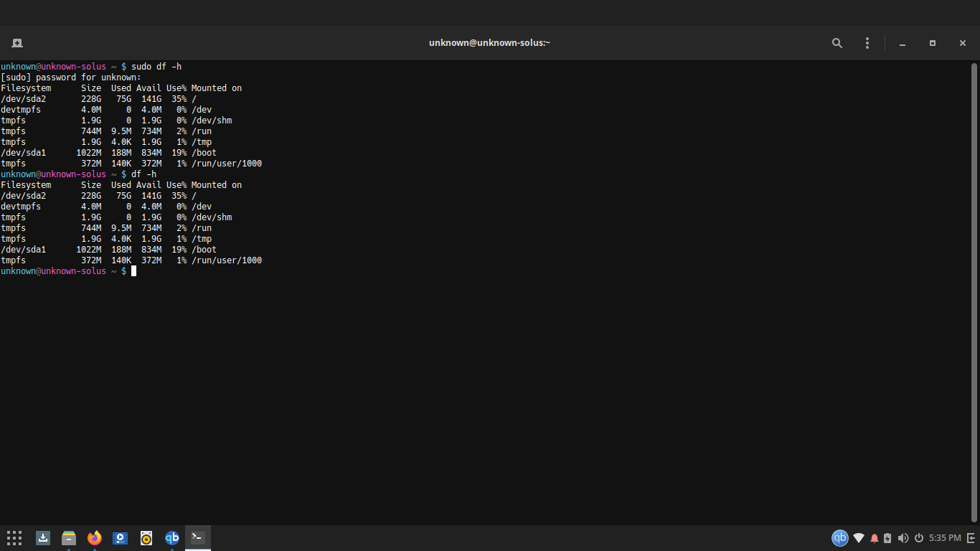
Task: Select the active terminal taskbar button
Action: click(198, 537)
